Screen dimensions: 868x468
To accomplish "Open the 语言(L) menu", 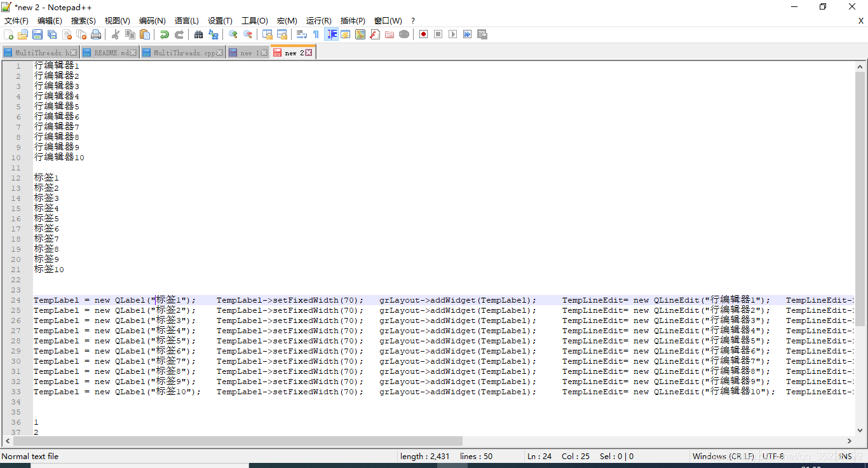I will click(x=186, y=21).
